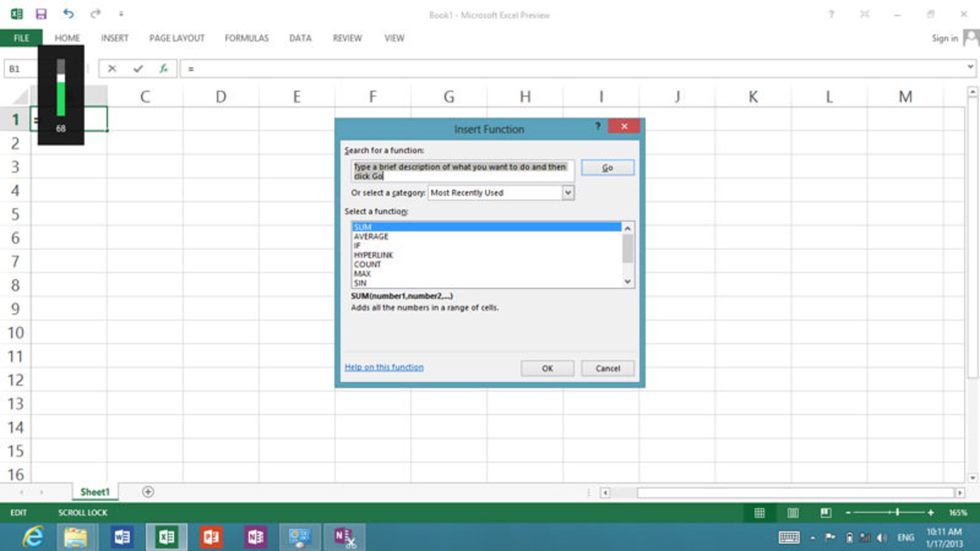This screenshot has width=980, height=551.
Task: Click the Redo arrow icon
Action: point(95,14)
